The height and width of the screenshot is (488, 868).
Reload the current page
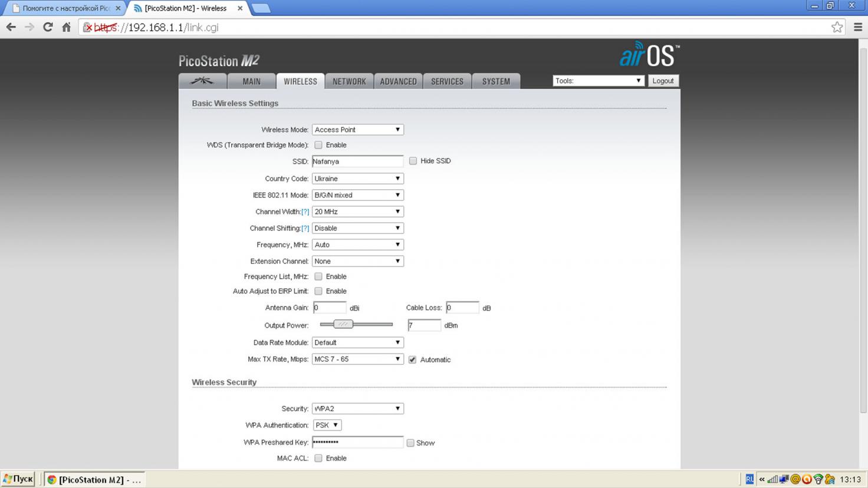point(48,27)
